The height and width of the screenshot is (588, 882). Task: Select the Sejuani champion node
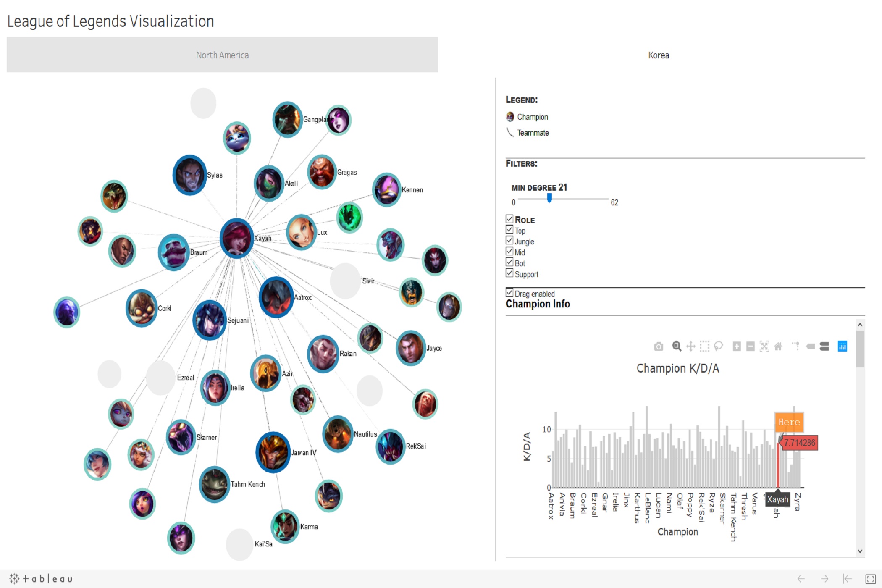210,320
